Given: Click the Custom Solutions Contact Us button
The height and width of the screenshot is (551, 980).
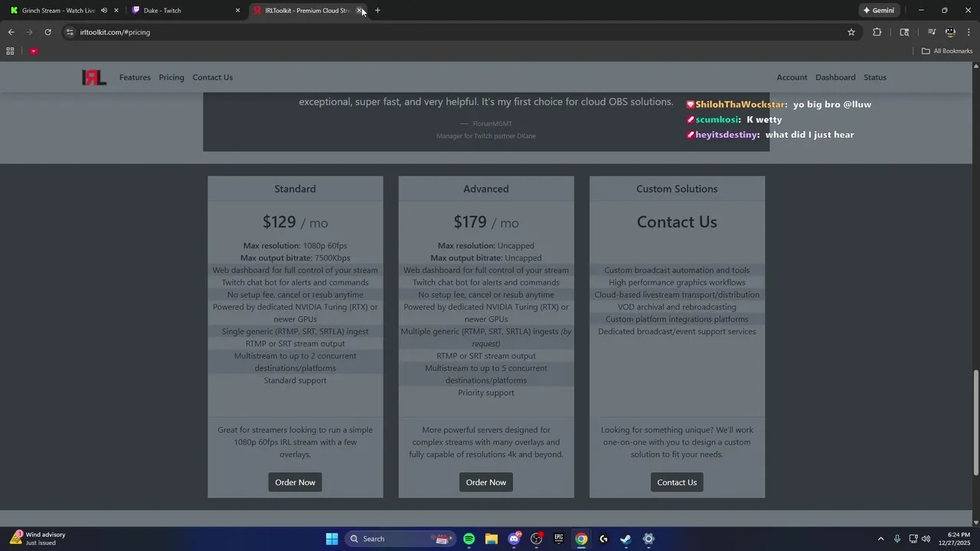Looking at the screenshot, I should 677,482.
